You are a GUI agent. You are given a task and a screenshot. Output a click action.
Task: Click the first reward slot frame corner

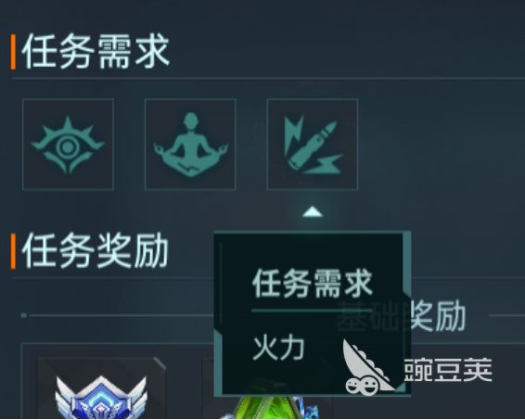point(160,363)
